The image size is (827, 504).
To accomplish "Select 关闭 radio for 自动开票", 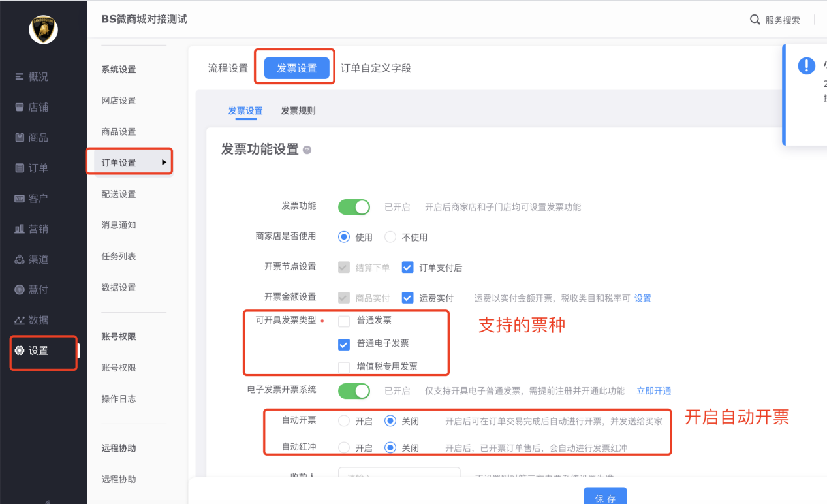I will pyautogui.click(x=390, y=421).
